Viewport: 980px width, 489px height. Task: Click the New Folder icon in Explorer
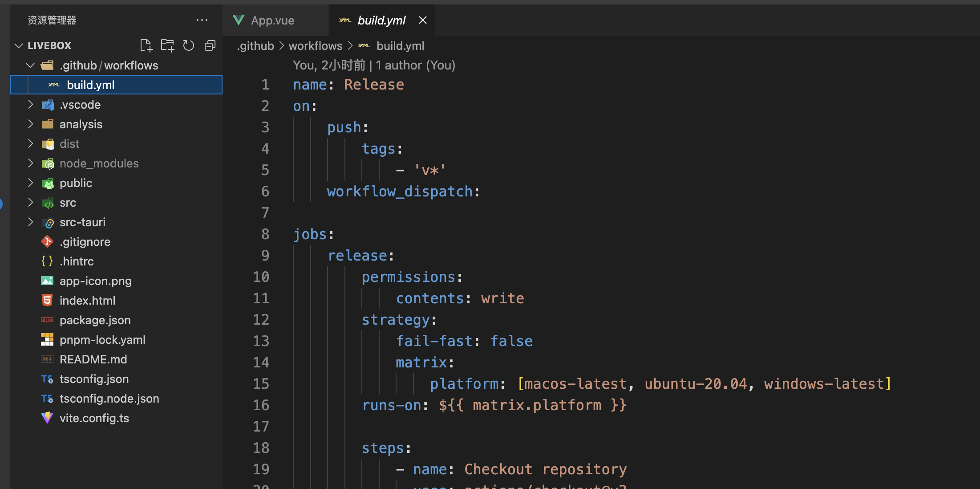pyautogui.click(x=167, y=45)
